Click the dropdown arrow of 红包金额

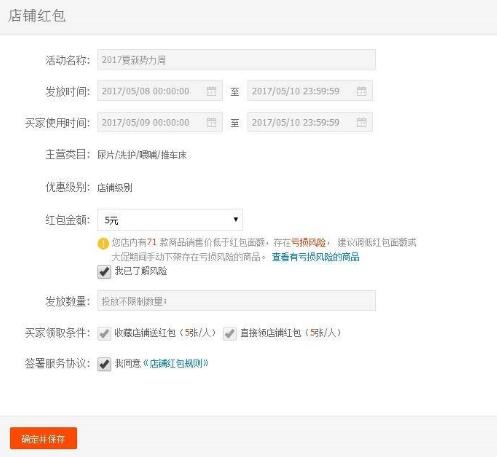[x=236, y=219]
